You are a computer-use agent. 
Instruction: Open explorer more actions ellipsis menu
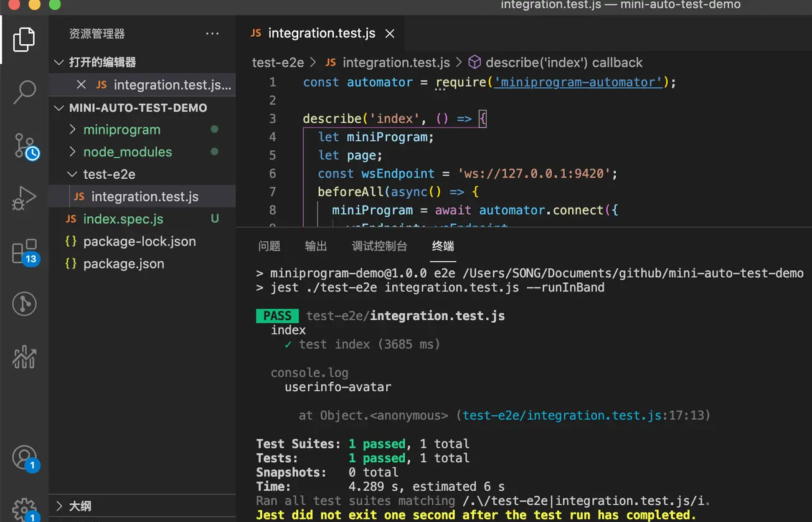pyautogui.click(x=212, y=34)
